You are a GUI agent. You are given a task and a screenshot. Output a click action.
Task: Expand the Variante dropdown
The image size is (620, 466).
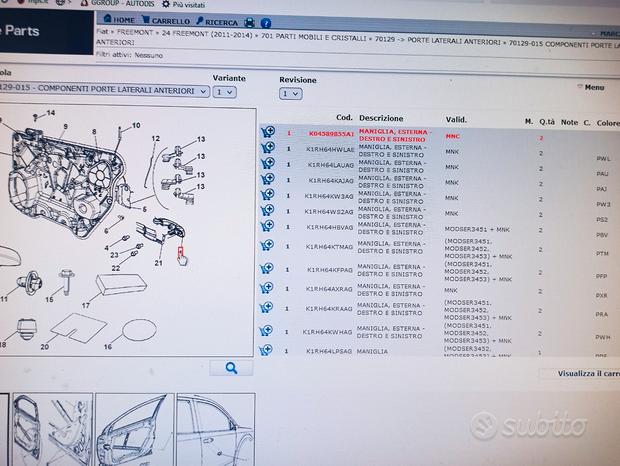(225, 92)
